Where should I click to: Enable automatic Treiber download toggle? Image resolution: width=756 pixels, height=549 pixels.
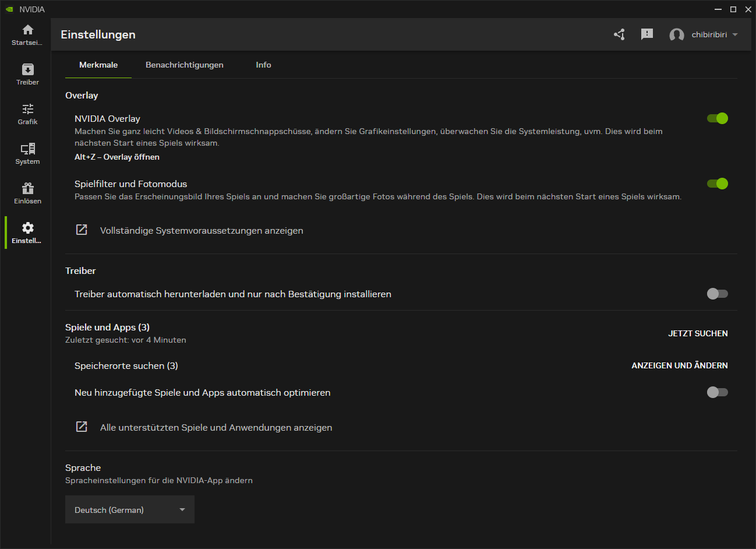[x=718, y=294]
